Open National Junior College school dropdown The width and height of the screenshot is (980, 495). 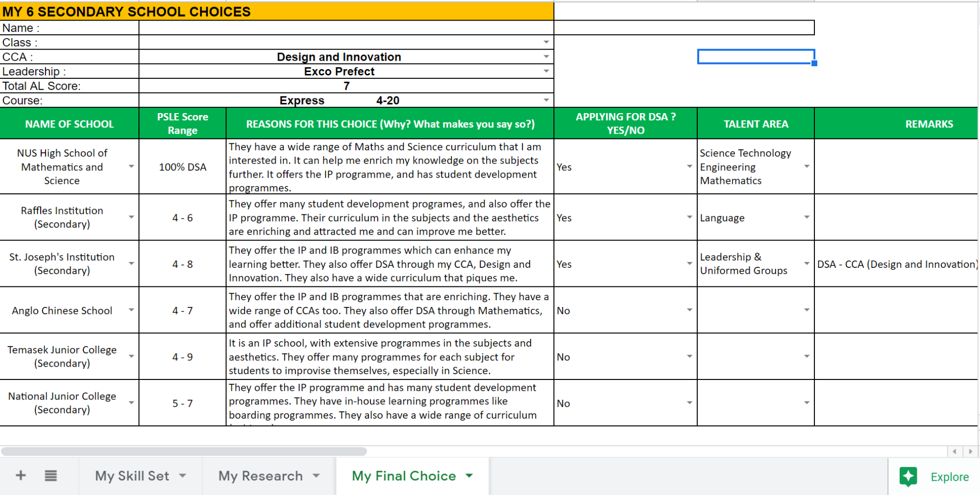tap(131, 403)
